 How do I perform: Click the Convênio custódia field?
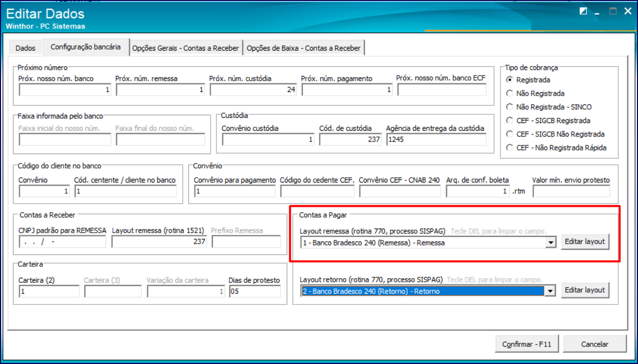[x=269, y=140]
